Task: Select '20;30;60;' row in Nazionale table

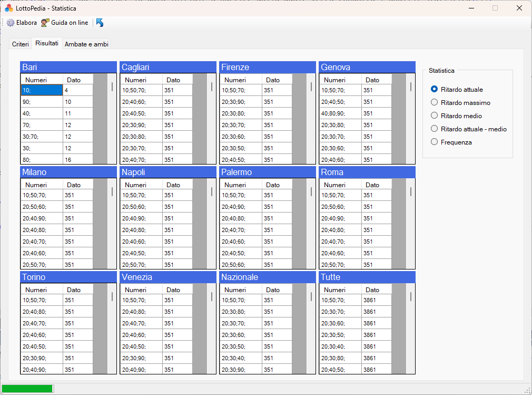Action: 256,335
